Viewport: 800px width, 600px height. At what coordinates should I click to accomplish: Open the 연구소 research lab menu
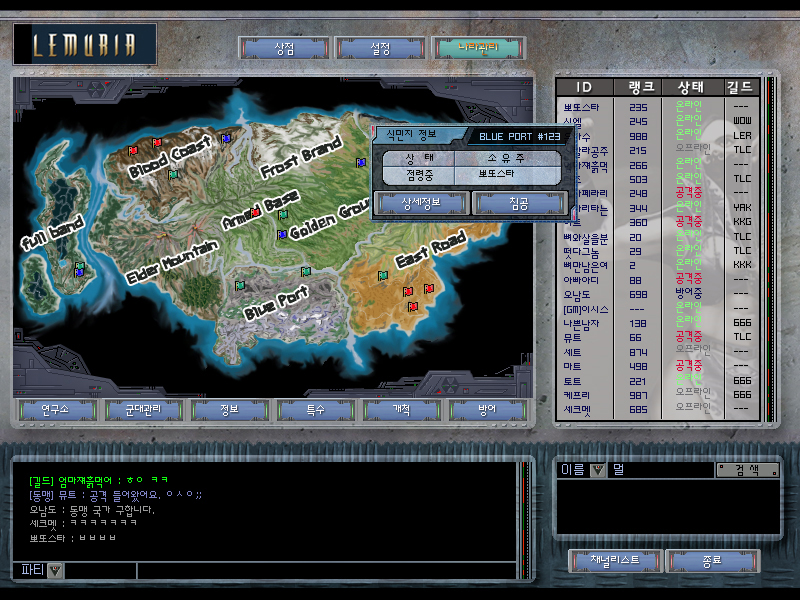point(57,410)
